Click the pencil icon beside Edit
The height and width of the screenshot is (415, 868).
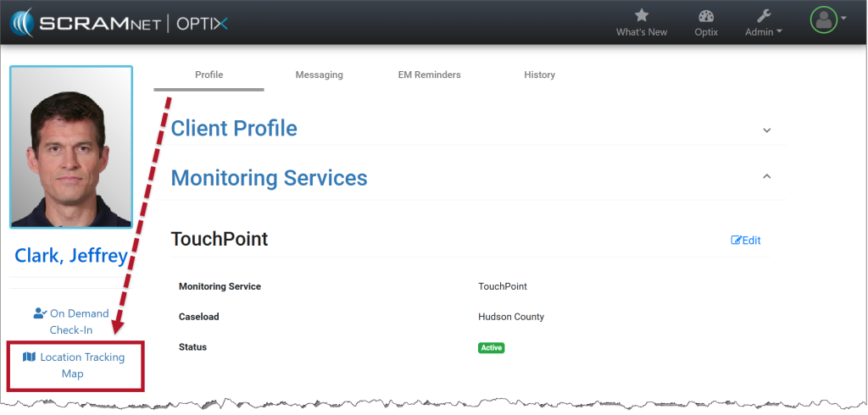point(736,241)
